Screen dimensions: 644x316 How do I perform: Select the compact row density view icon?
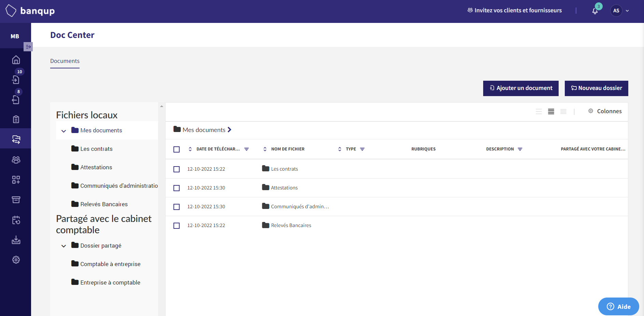[x=563, y=111]
